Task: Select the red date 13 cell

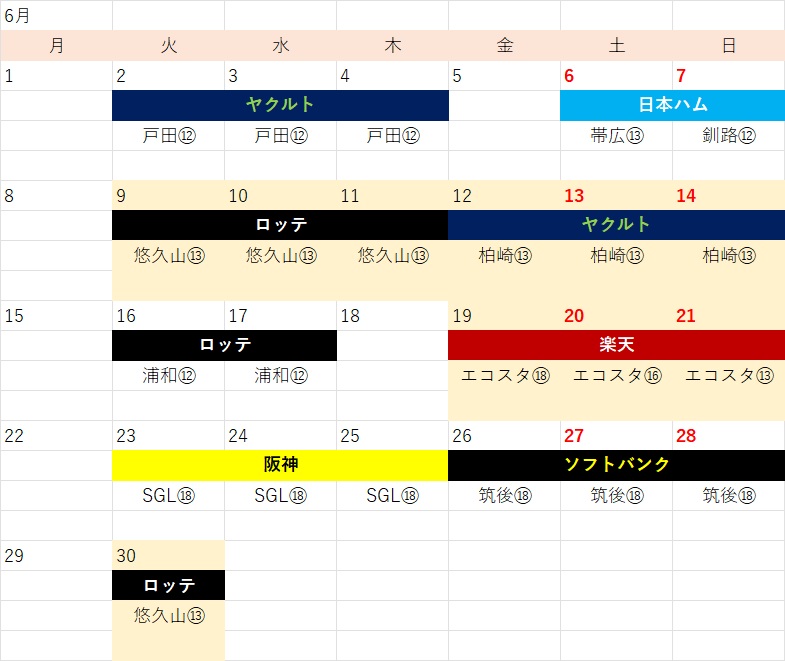Action: point(616,195)
